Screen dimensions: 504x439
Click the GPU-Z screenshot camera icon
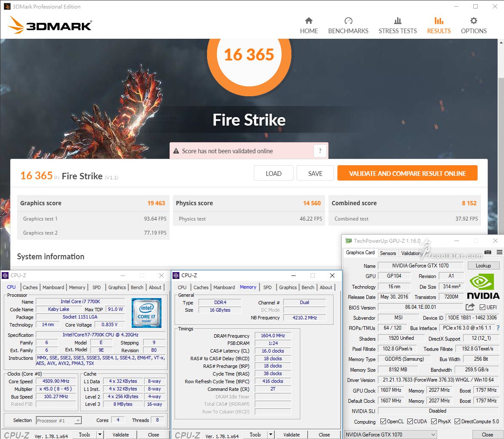488,252
